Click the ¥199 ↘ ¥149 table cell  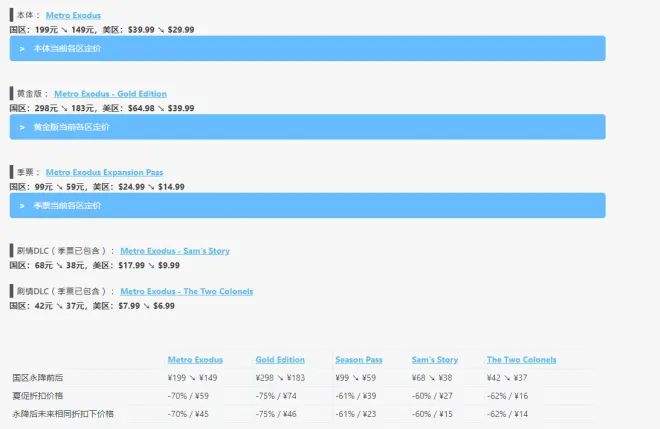pyautogui.click(x=192, y=378)
